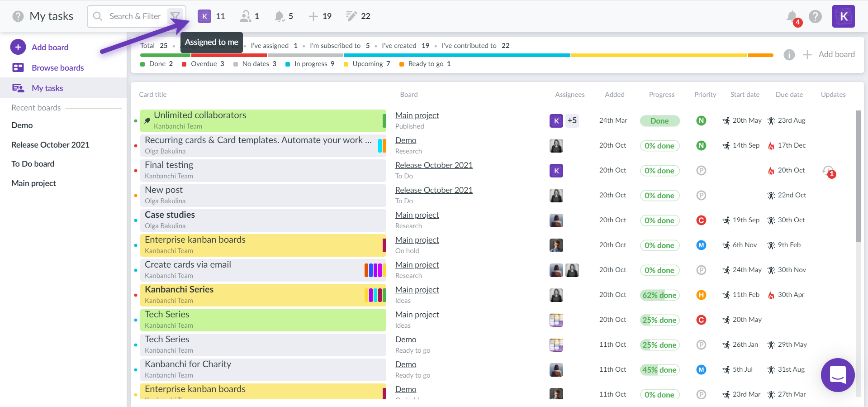868x407 pixels.
Task: Click the Search & Filter input field
Action: coord(136,16)
